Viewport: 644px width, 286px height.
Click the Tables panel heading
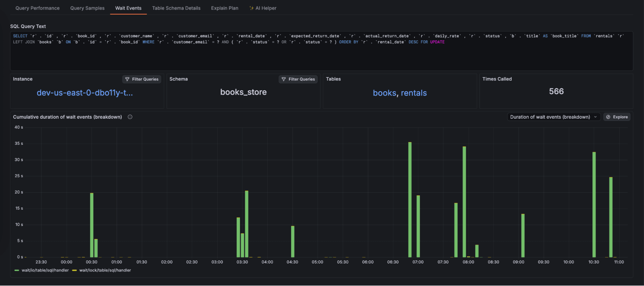coord(333,79)
